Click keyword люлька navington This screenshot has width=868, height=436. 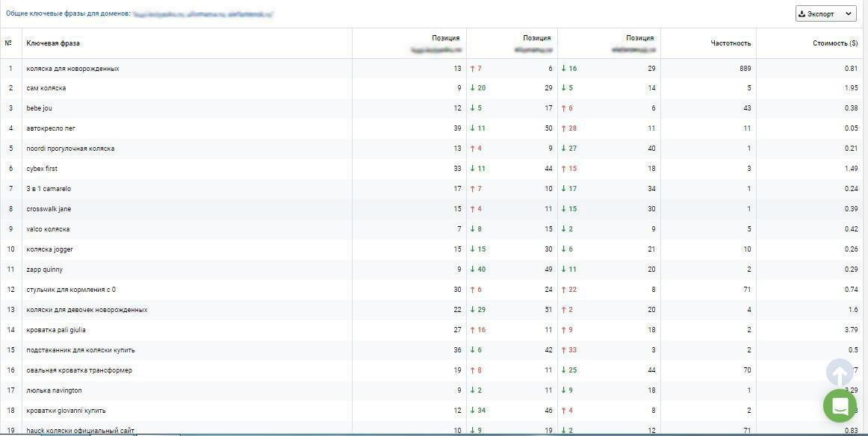(54, 390)
